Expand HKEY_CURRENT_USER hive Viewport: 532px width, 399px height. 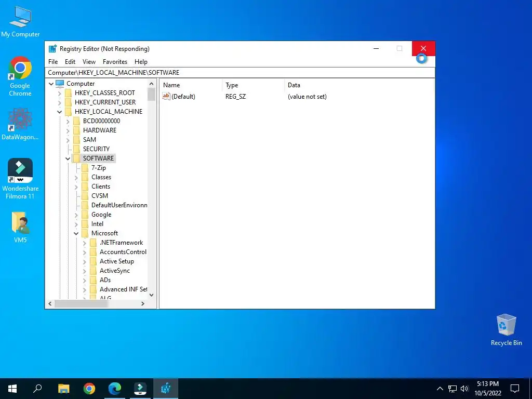[59, 102]
